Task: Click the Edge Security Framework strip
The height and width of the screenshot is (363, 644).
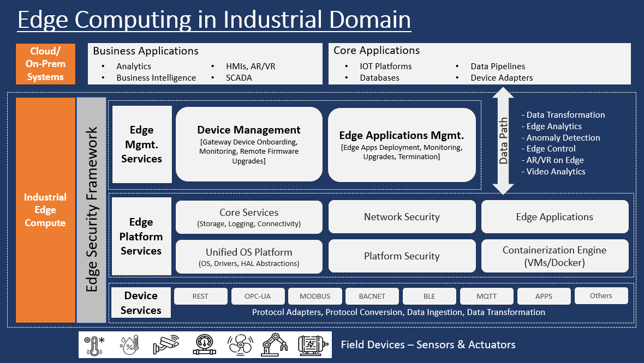Action: tap(92, 210)
